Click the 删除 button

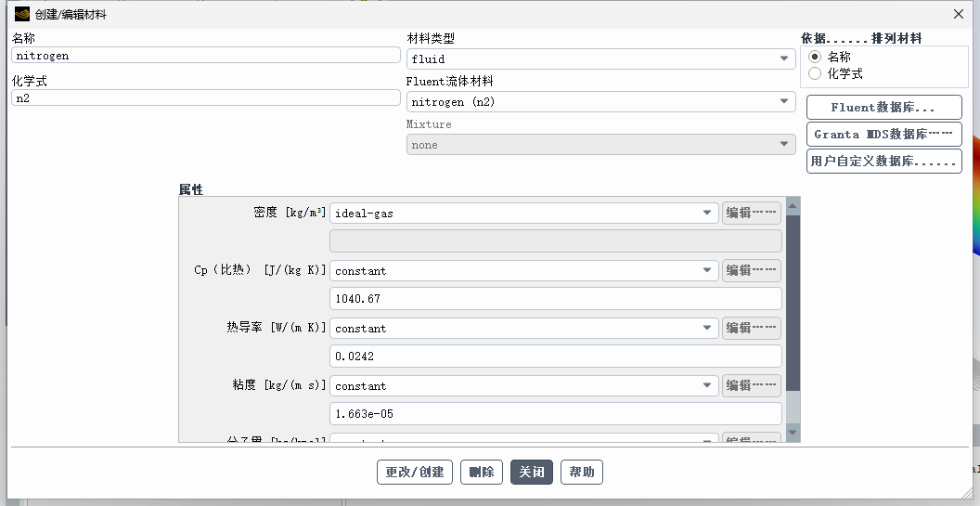(482, 472)
